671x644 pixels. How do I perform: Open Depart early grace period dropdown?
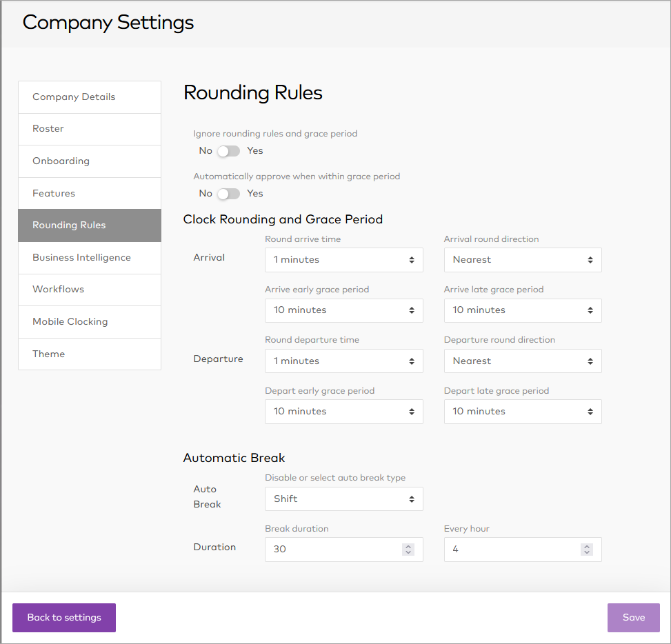pos(343,412)
